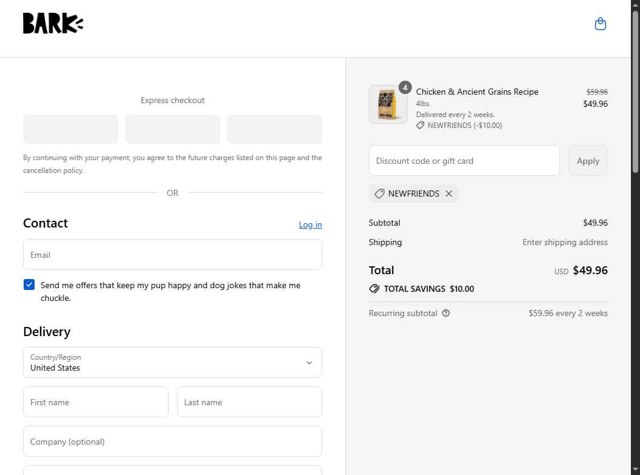
Task: Click the Recurring subtotal help icon
Action: tap(446, 313)
